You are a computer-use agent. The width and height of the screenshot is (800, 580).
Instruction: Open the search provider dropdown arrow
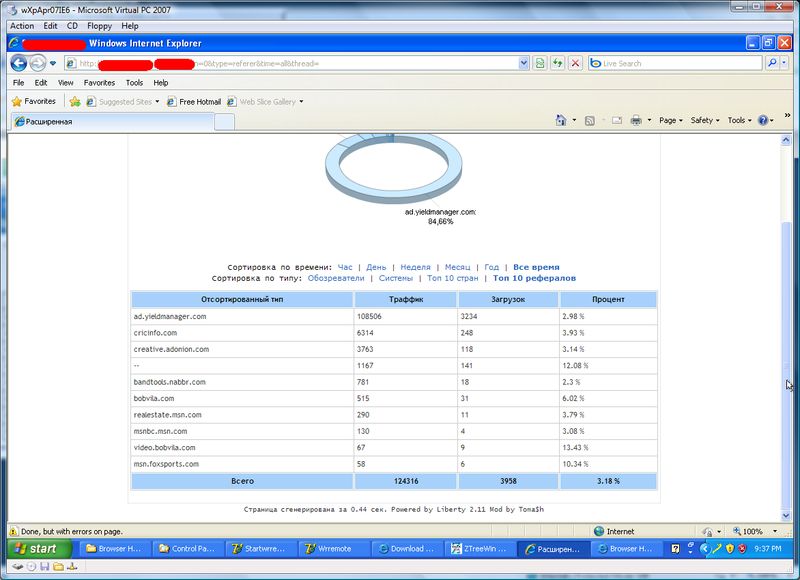click(x=784, y=63)
